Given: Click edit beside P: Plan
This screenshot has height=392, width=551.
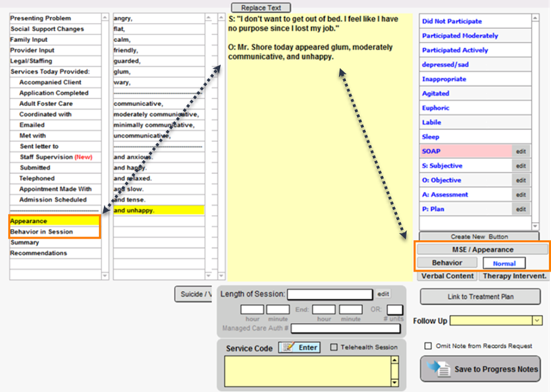Looking at the screenshot, I should (521, 209).
